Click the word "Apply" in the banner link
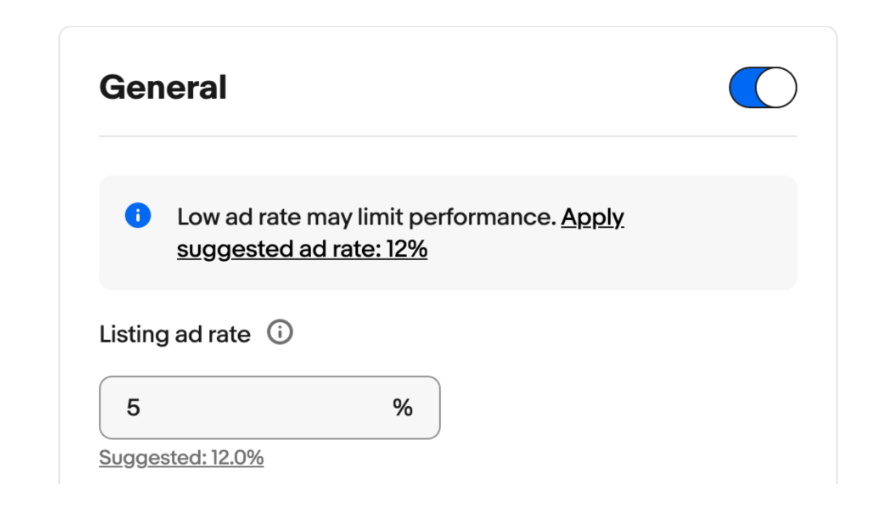The width and height of the screenshot is (894, 518). pyautogui.click(x=593, y=217)
